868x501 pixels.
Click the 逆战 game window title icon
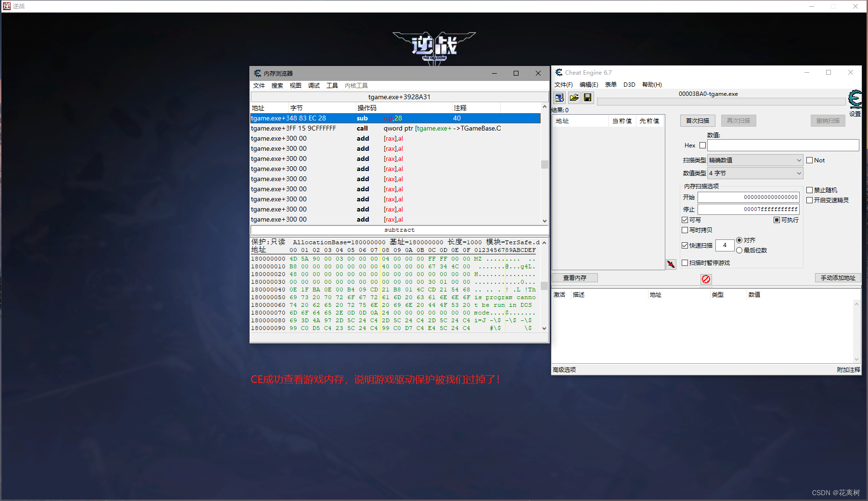pyautogui.click(x=7, y=6)
